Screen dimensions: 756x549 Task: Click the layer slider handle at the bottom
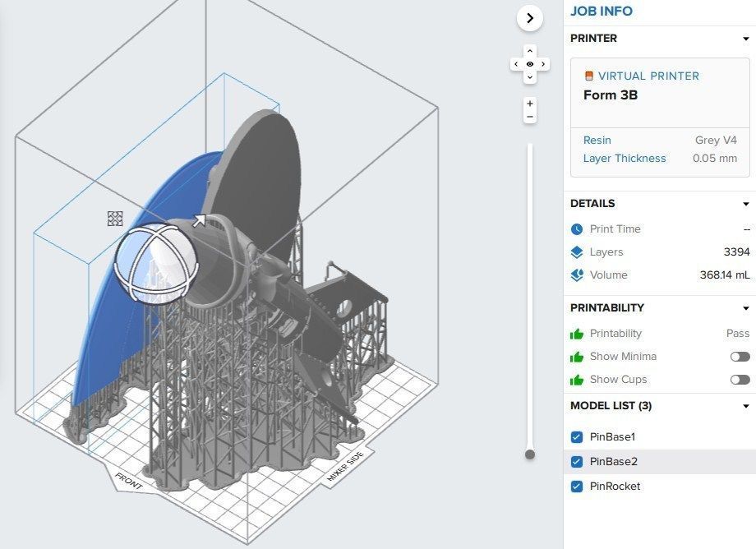coord(530,454)
